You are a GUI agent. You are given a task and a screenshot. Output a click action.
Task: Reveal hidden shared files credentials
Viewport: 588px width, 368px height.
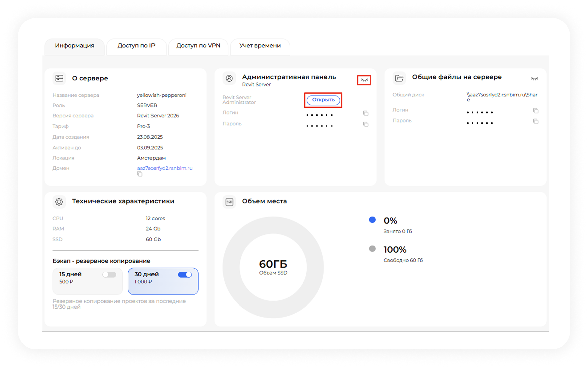pyautogui.click(x=534, y=79)
